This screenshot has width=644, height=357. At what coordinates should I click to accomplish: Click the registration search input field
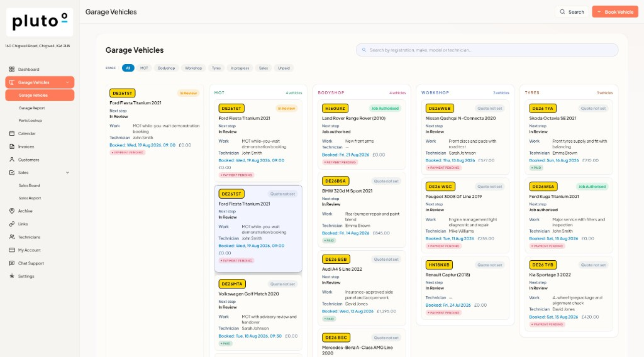(x=487, y=50)
